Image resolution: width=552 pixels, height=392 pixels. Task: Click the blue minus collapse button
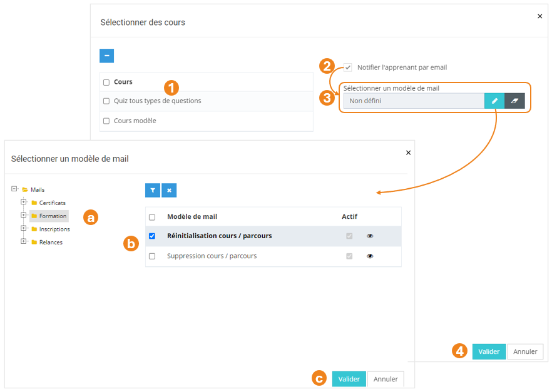(107, 56)
